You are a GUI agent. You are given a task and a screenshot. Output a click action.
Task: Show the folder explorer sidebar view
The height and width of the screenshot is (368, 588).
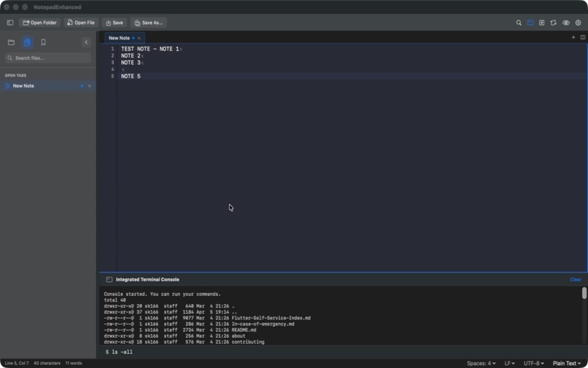11,43
